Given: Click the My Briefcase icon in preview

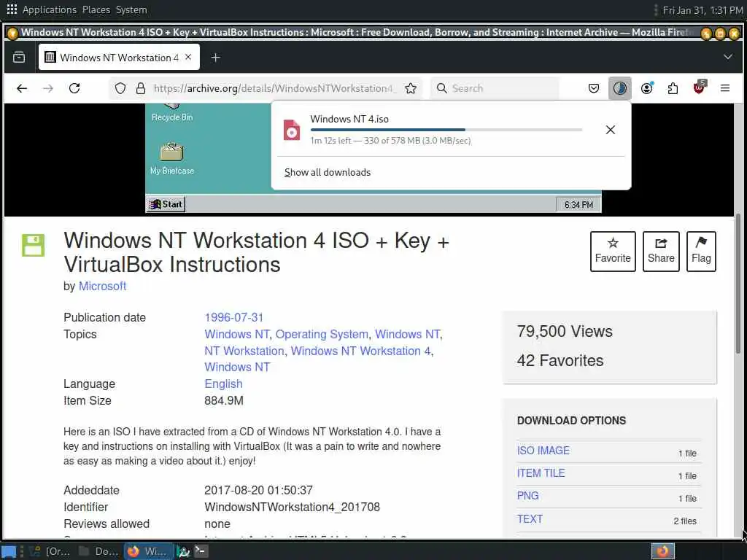Looking at the screenshot, I should [172, 158].
